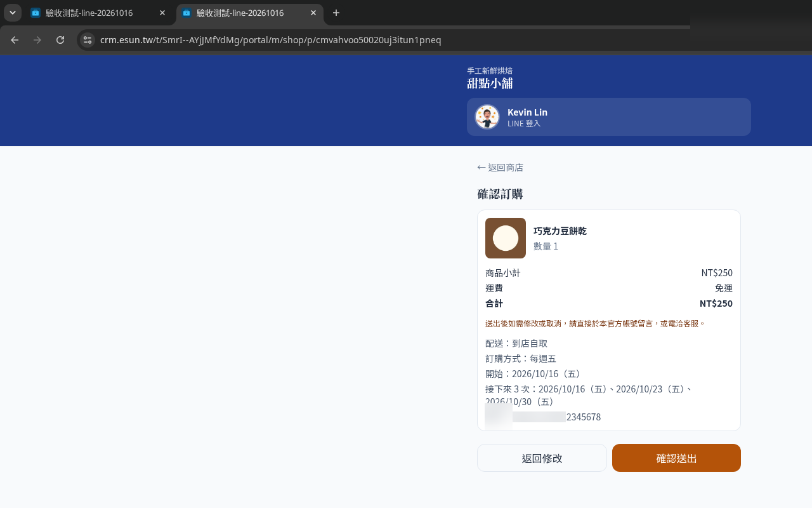Click the 手工新鮮烘焙 tagline
The width and height of the screenshot is (812, 508).
coord(490,70)
